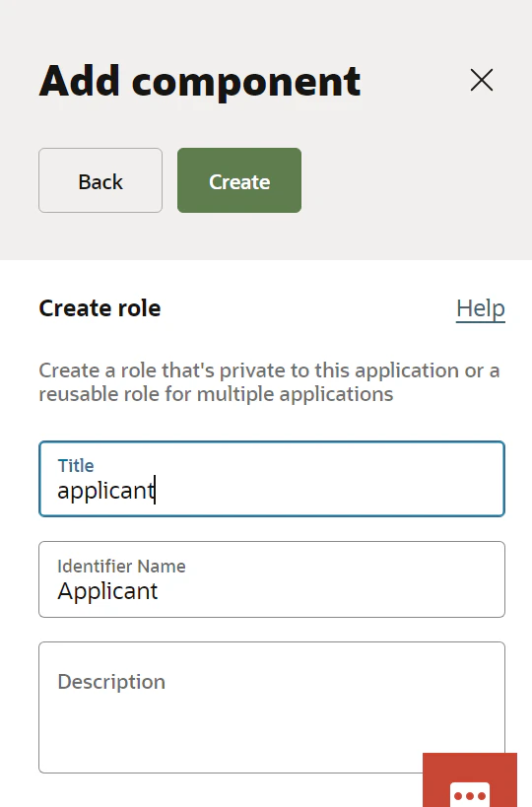This screenshot has width=532, height=807.
Task: Select the 'Create role' heading text
Action: [100, 308]
